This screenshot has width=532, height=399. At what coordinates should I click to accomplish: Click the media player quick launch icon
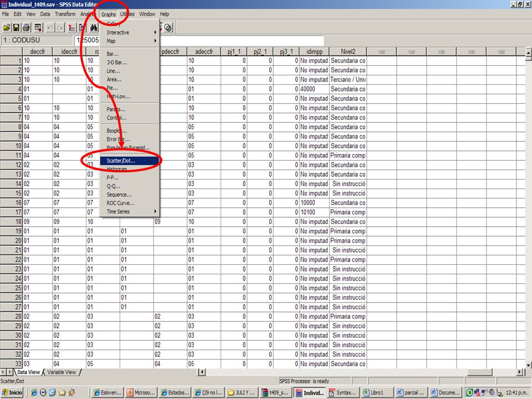tap(43, 392)
